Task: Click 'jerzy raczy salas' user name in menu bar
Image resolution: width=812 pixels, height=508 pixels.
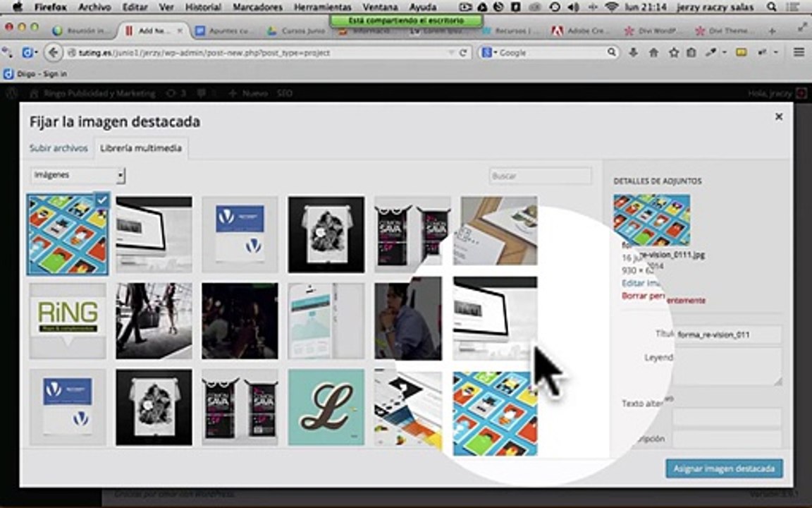Action: click(715, 7)
